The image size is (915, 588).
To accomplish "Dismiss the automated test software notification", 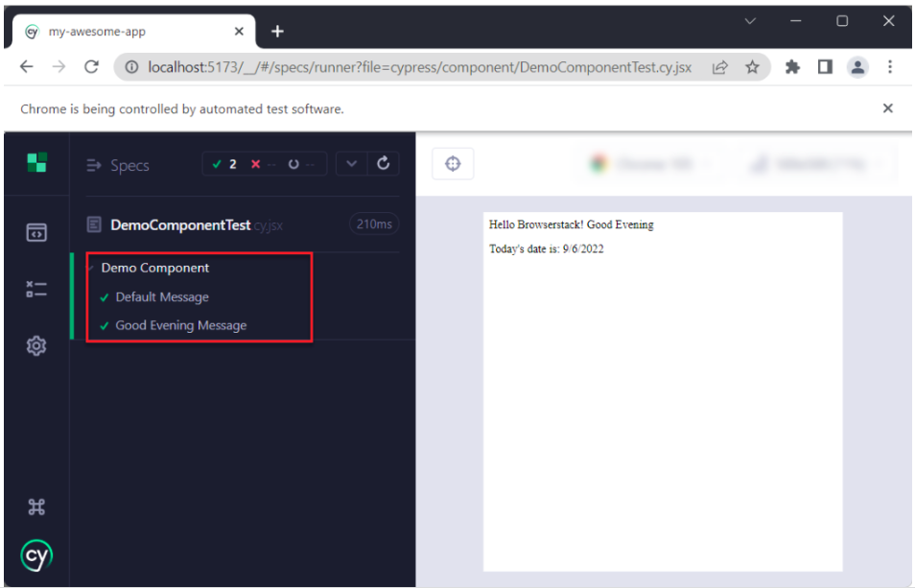I will pos(887,108).
